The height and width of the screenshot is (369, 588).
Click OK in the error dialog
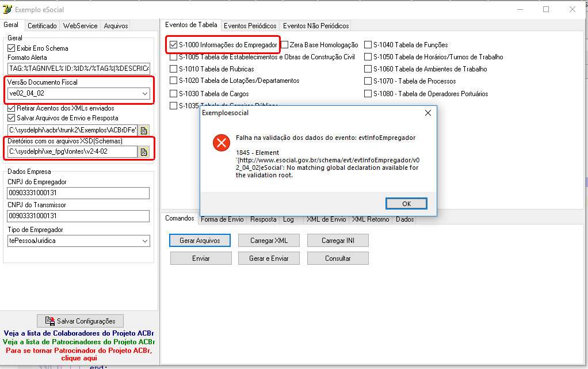pos(407,203)
